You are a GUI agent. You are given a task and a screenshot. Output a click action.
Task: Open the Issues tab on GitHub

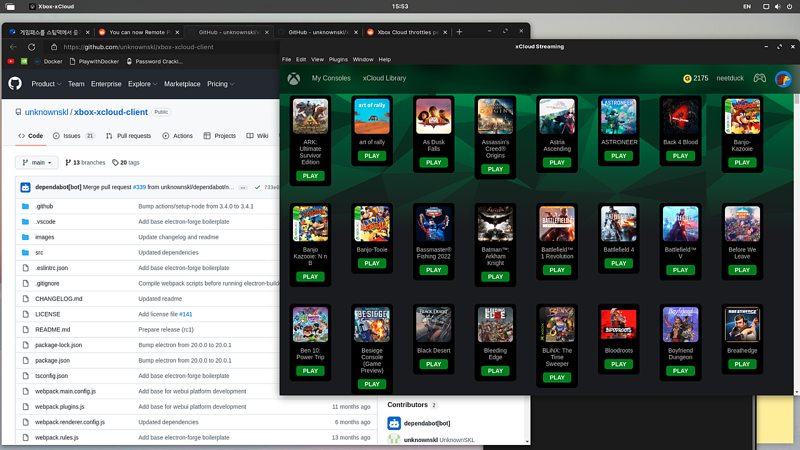(74, 136)
